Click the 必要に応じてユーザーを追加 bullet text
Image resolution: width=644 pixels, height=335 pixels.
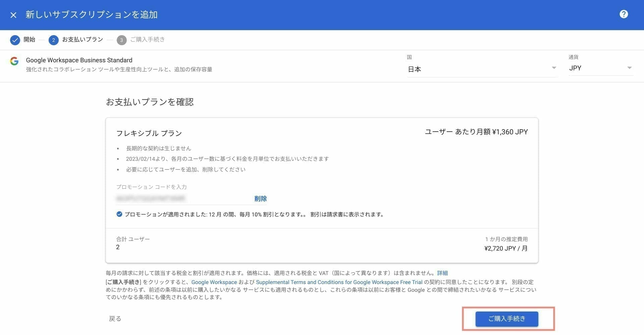tap(186, 170)
